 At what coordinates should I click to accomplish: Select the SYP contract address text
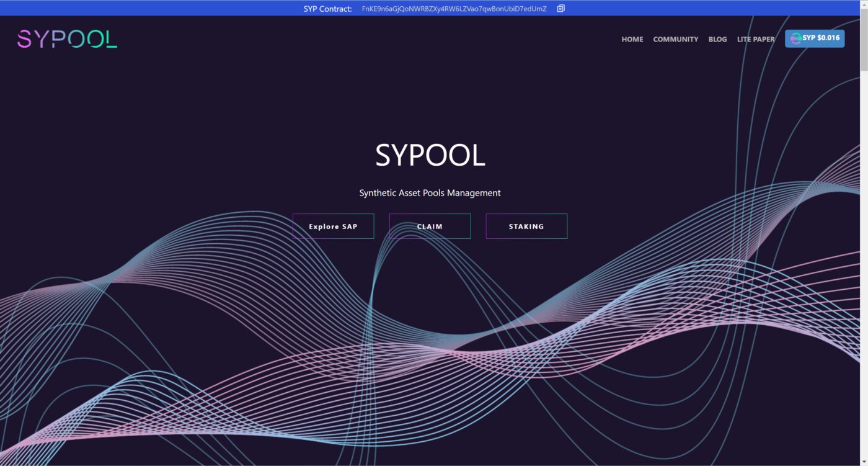click(454, 9)
